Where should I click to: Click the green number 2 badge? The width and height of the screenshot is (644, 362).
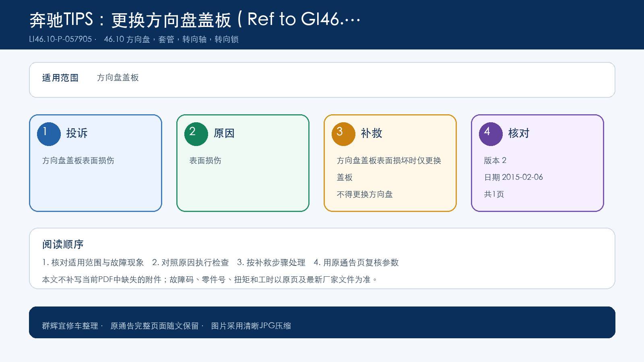coord(196,134)
